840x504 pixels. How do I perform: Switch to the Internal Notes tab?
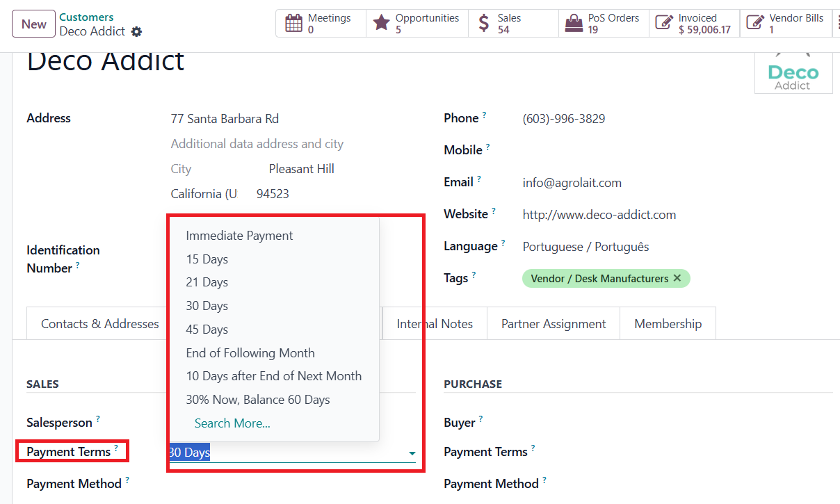pos(435,324)
